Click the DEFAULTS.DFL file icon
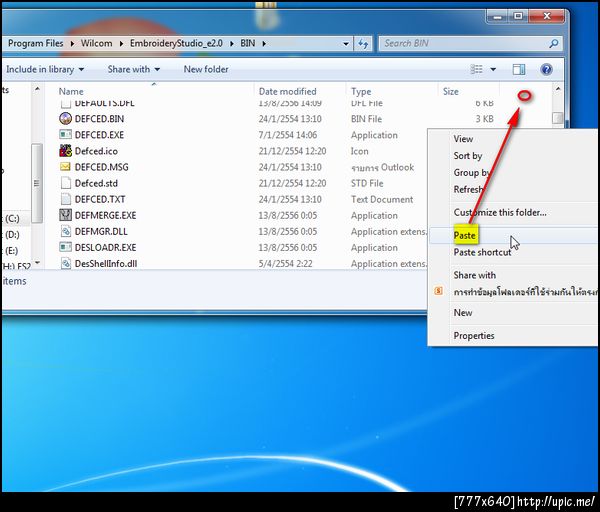This screenshot has height=512, width=600. tap(66, 103)
